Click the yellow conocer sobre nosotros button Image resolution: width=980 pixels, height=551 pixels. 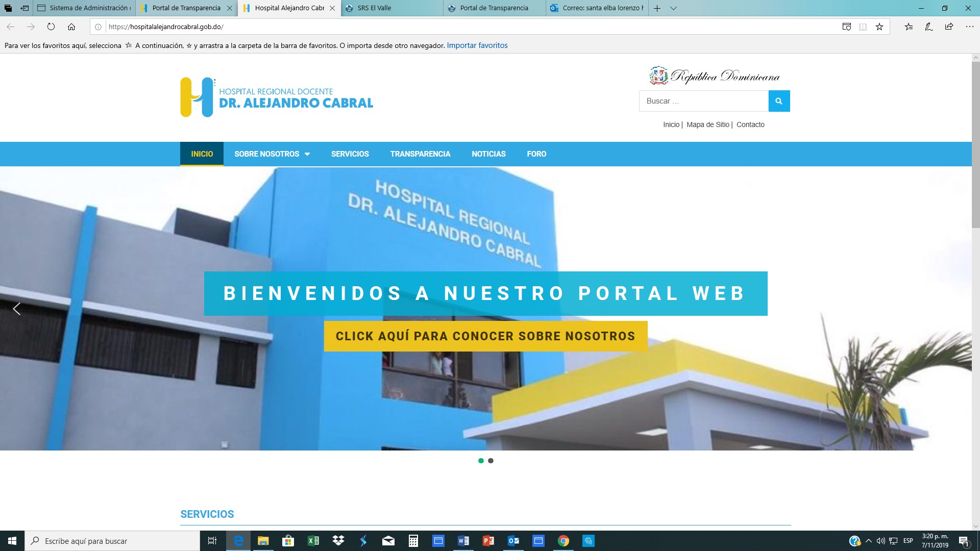click(485, 336)
